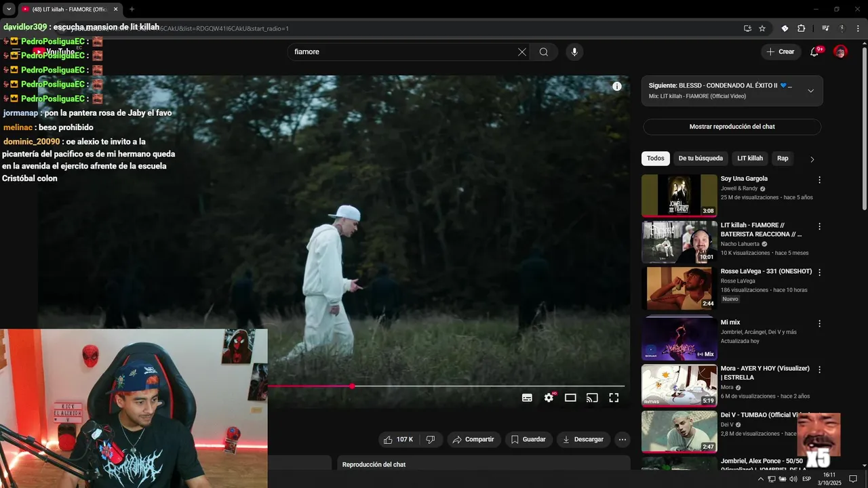This screenshot has width=868, height=488.
Task: Open Windows notification center
Action: point(853,479)
